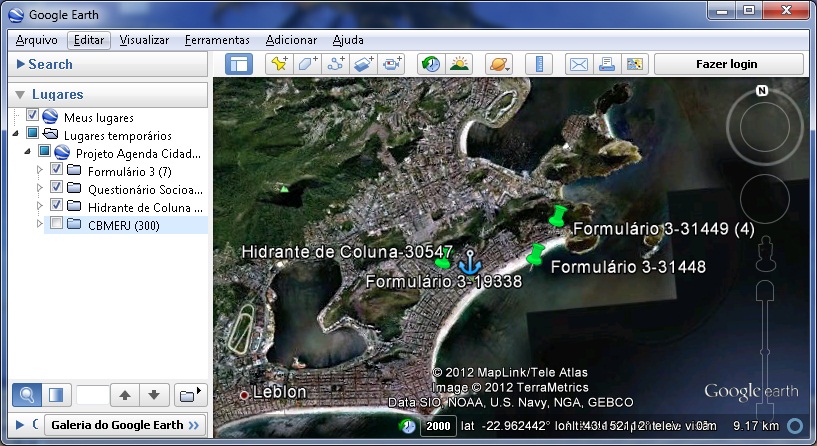Uncheck the Meus lugares checkbox

click(32, 117)
